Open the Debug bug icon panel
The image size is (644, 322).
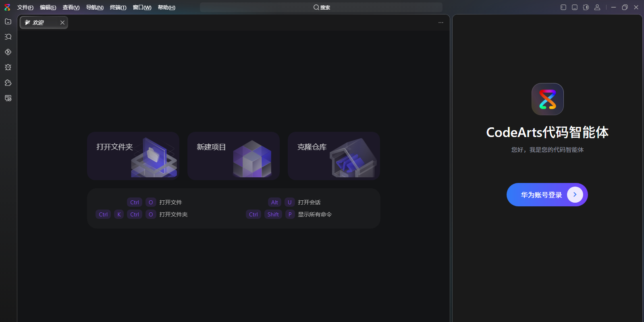[x=8, y=67]
